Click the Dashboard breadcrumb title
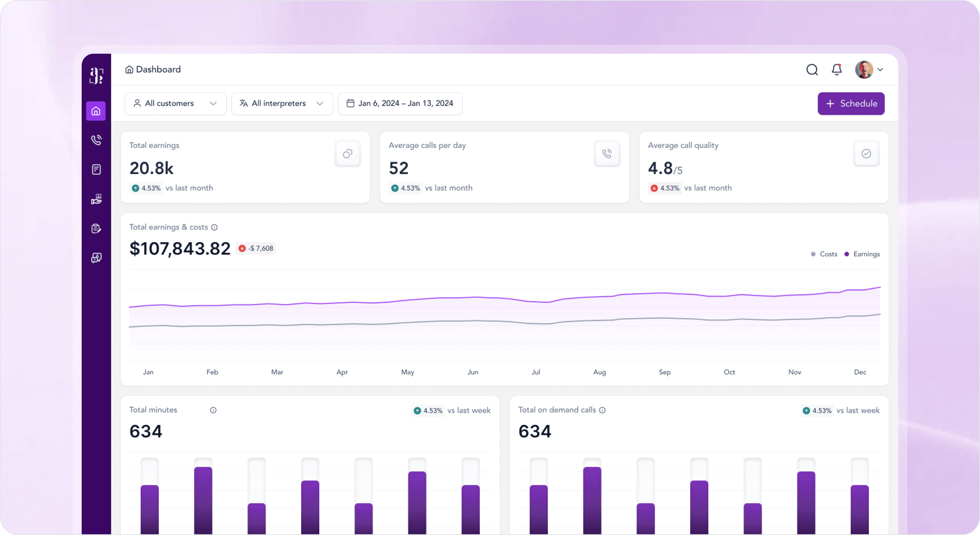This screenshot has height=535, width=980. 158,70
